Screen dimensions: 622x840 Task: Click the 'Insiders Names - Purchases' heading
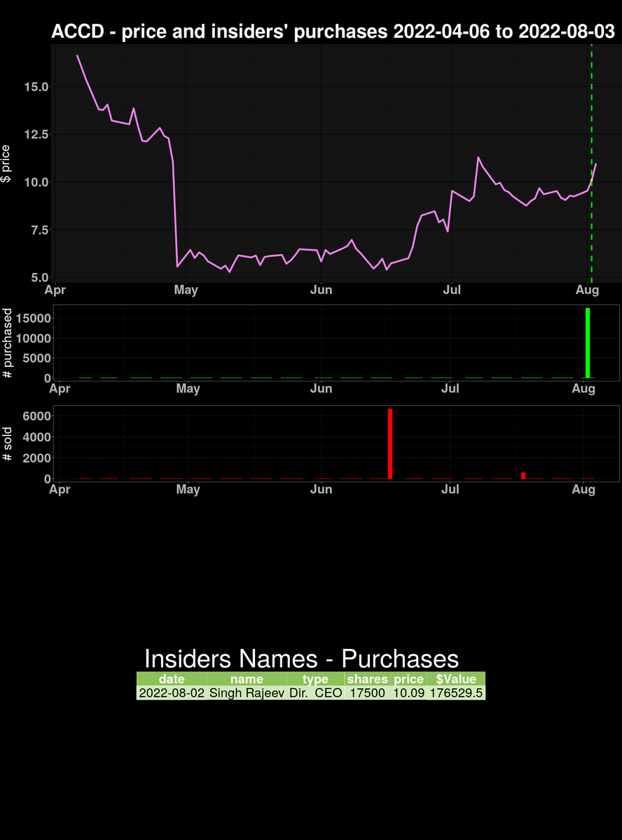301,659
